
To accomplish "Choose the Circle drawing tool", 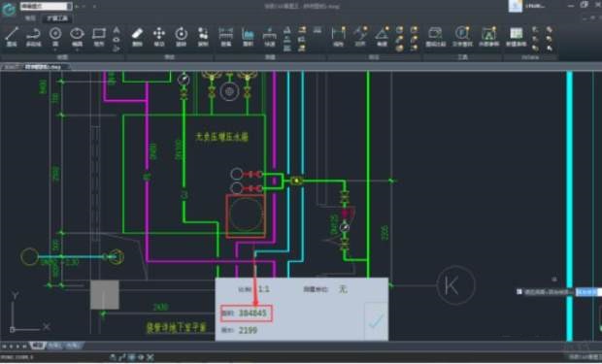I will [55, 36].
